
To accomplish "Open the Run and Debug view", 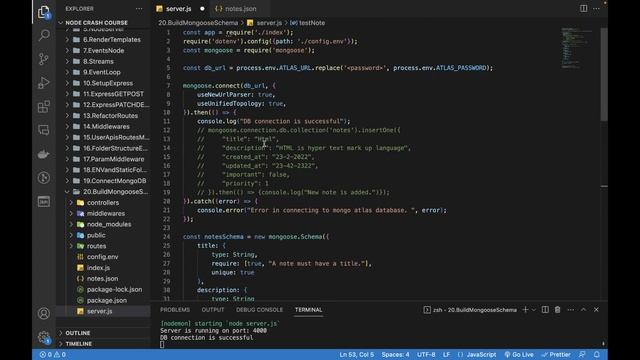I will [44, 82].
